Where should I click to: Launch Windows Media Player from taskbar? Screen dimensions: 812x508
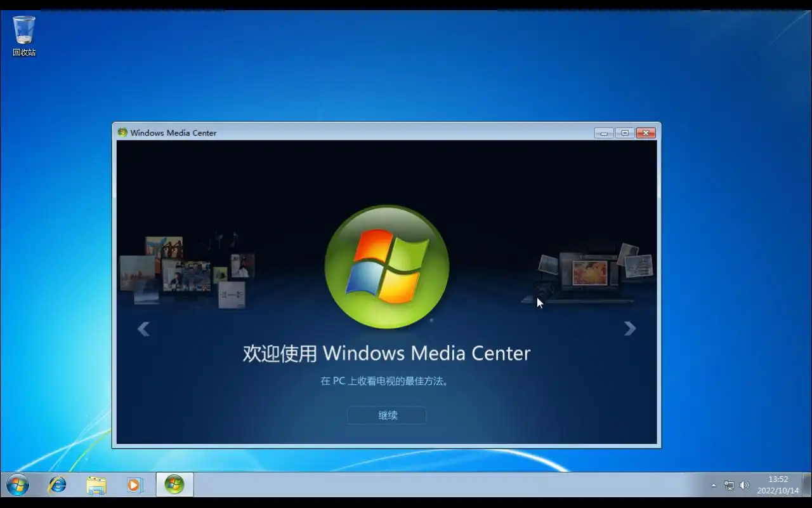click(134, 485)
